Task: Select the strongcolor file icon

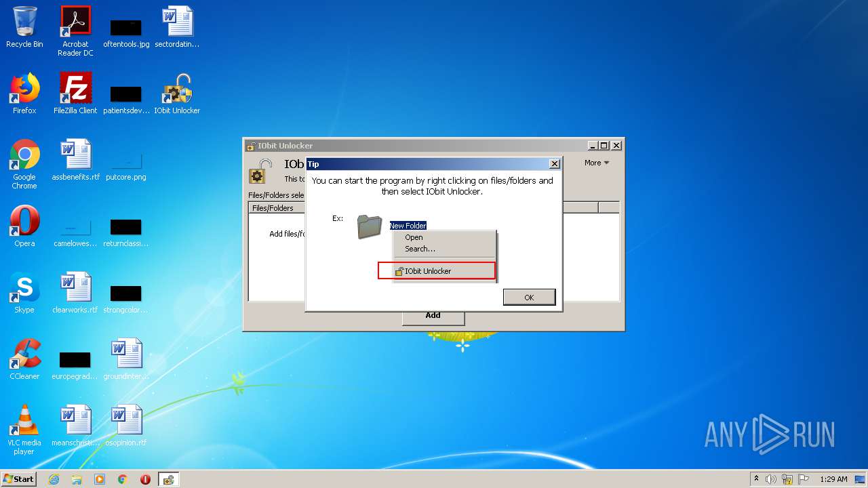Action: [x=126, y=297]
